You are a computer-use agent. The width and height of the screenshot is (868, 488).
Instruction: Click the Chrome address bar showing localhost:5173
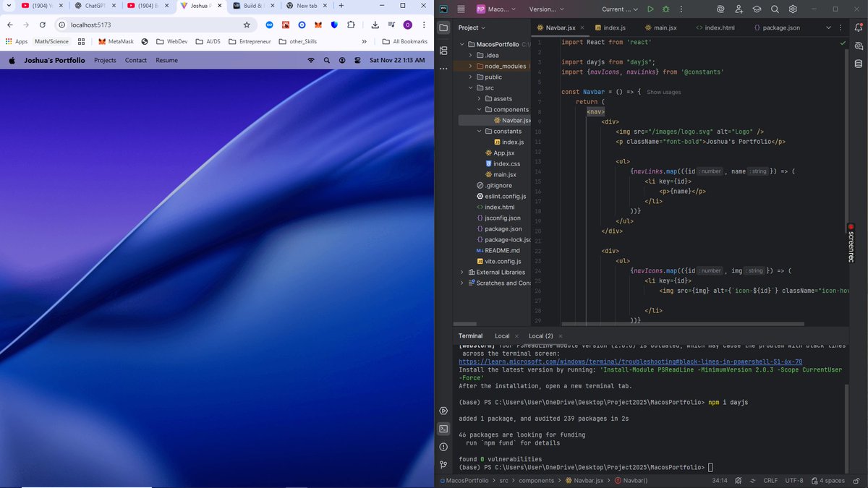click(156, 25)
